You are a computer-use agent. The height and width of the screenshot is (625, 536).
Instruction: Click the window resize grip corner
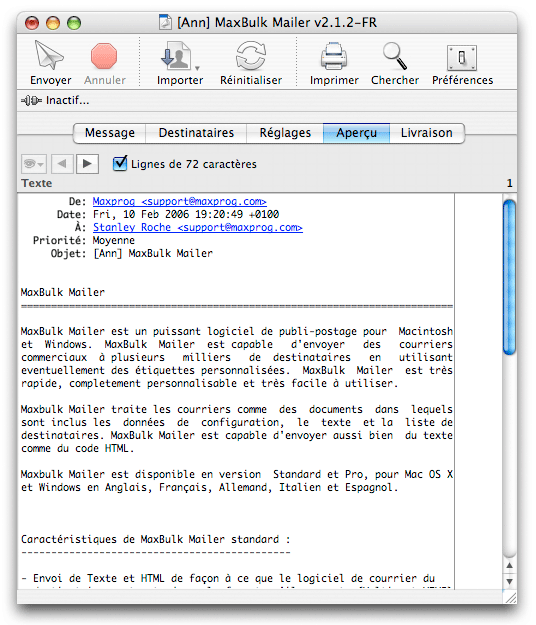[x=510, y=597]
